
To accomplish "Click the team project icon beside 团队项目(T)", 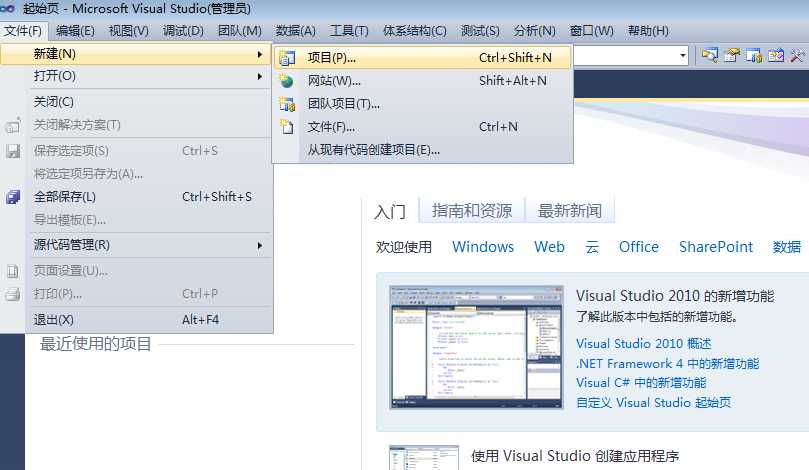I will (287, 104).
